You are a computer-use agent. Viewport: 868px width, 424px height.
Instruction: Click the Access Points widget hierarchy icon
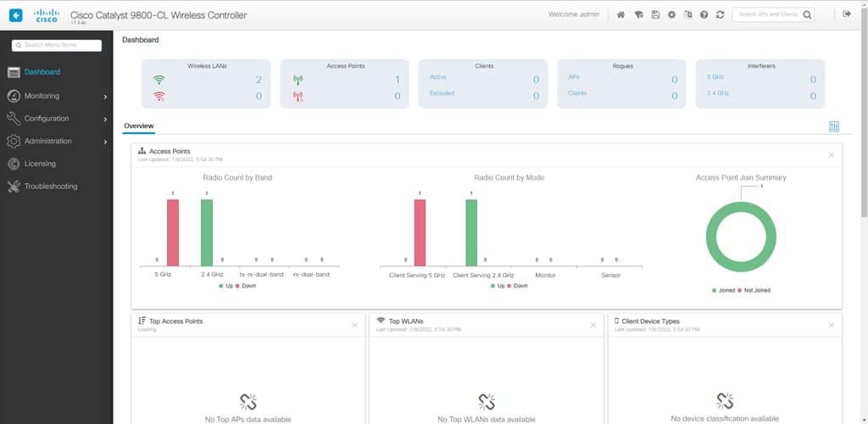pos(142,151)
